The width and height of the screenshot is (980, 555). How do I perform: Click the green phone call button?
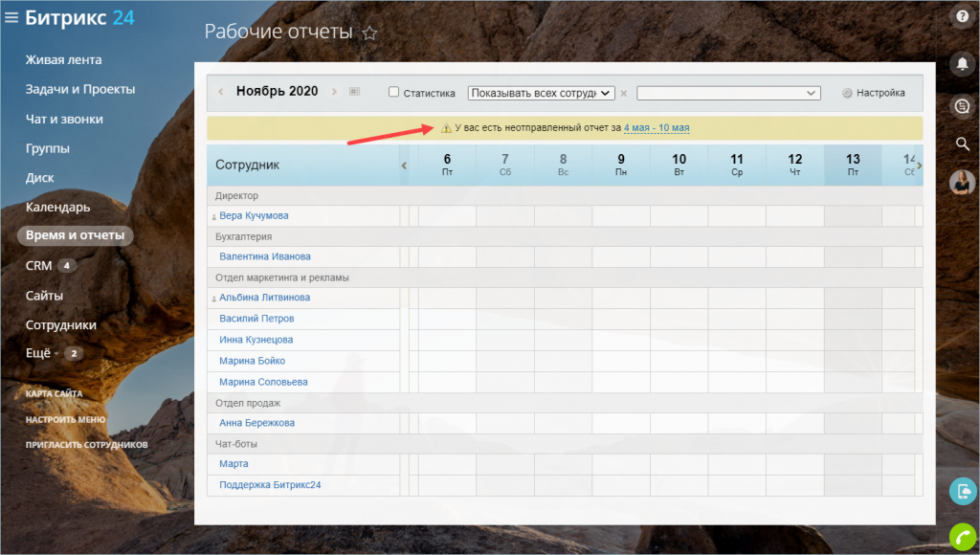(x=963, y=537)
